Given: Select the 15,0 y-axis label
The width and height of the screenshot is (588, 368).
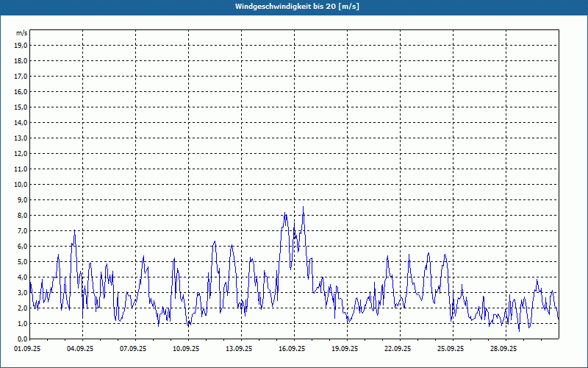Looking at the screenshot, I should 21,107.
